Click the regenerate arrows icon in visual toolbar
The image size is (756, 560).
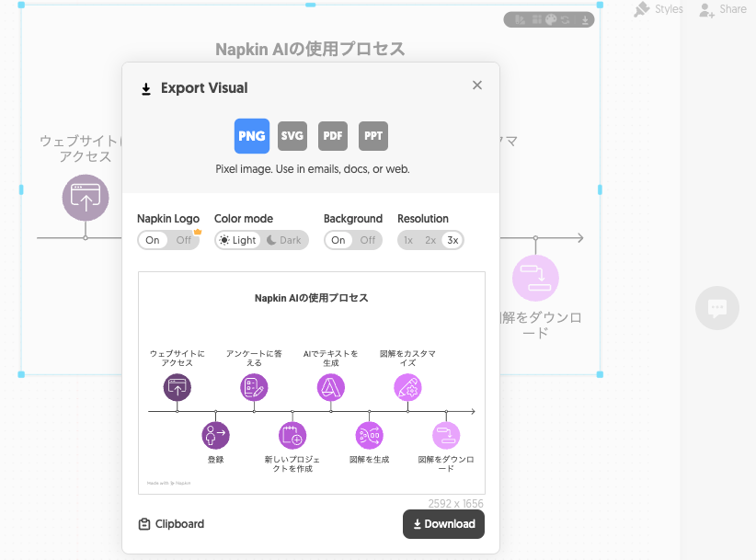click(565, 19)
